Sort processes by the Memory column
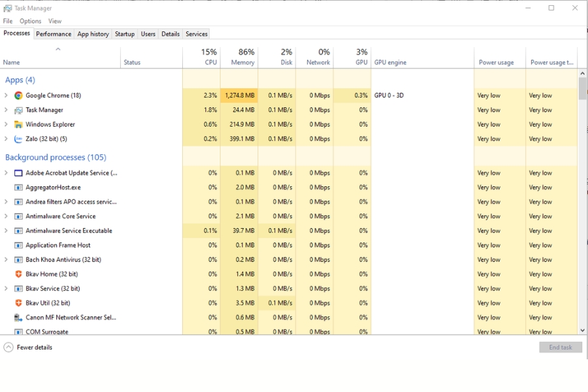This screenshot has width=588, height=392. tap(239, 57)
